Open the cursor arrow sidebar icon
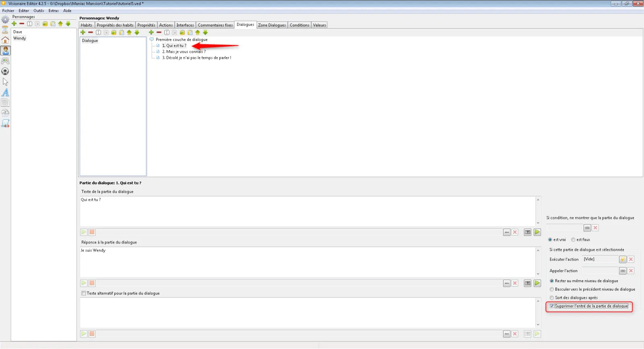The image size is (644, 349). (x=5, y=82)
